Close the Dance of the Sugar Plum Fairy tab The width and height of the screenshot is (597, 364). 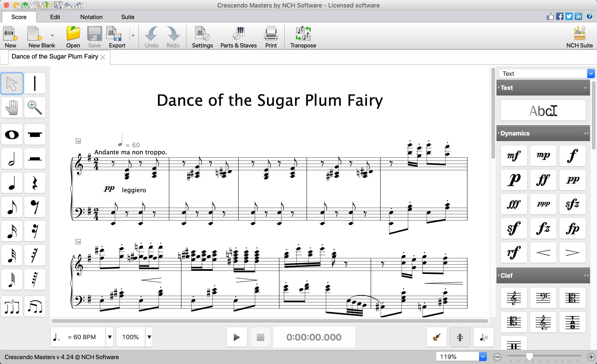click(103, 57)
